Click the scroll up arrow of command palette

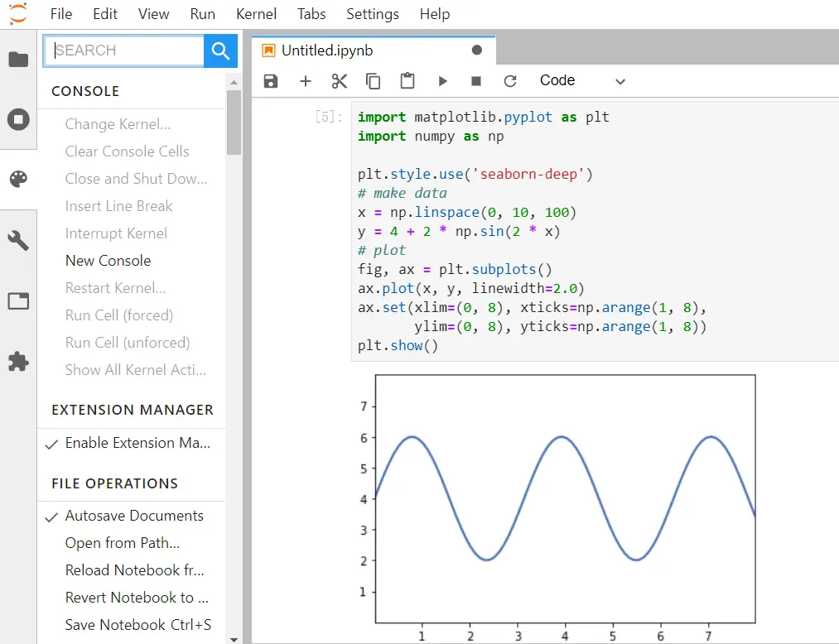[x=234, y=83]
